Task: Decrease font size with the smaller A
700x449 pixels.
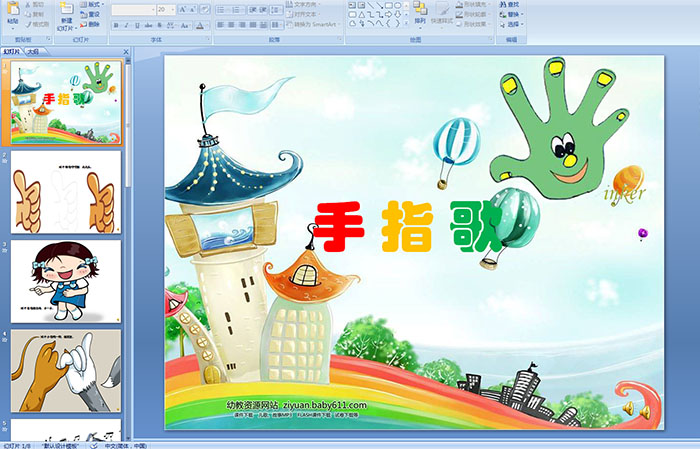Action: tap(193, 9)
